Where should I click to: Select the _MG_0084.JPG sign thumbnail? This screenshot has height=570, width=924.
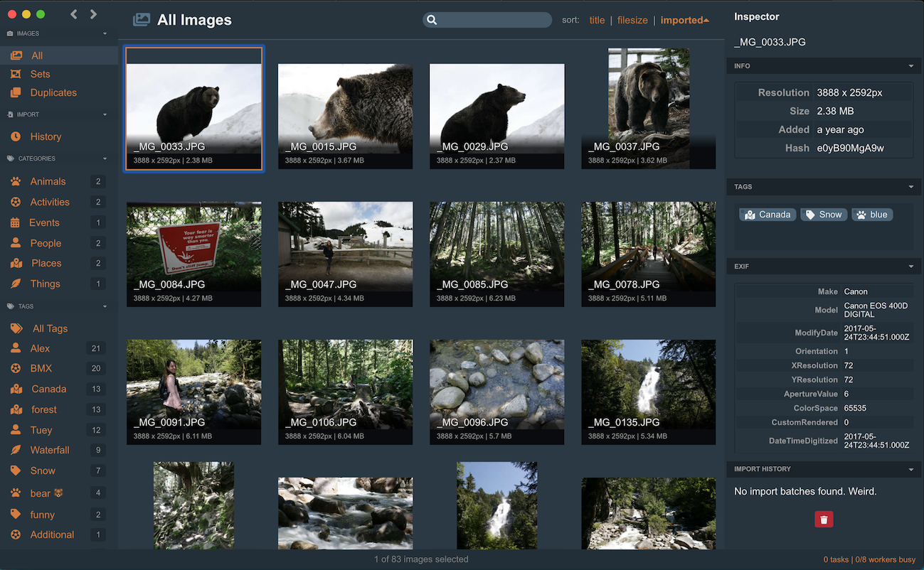[x=193, y=254]
